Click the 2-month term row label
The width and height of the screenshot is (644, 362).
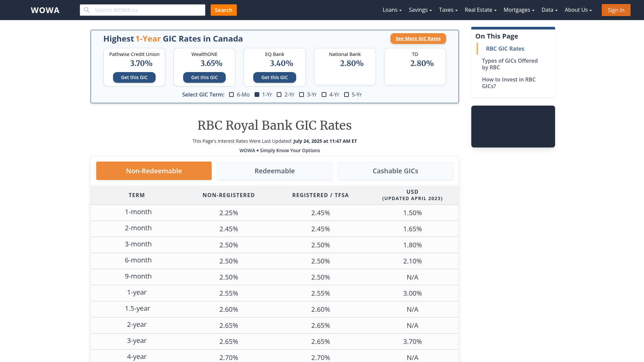[138, 228]
